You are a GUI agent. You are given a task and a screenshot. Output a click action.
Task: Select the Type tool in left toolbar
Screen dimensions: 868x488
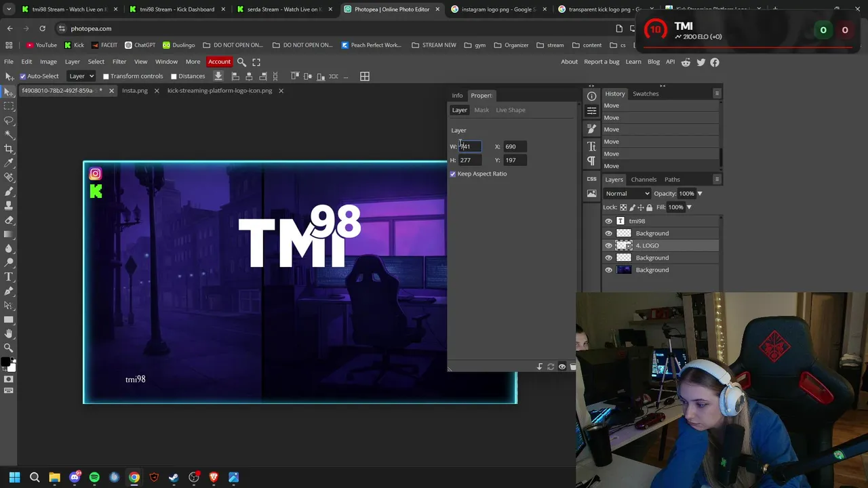tap(9, 277)
